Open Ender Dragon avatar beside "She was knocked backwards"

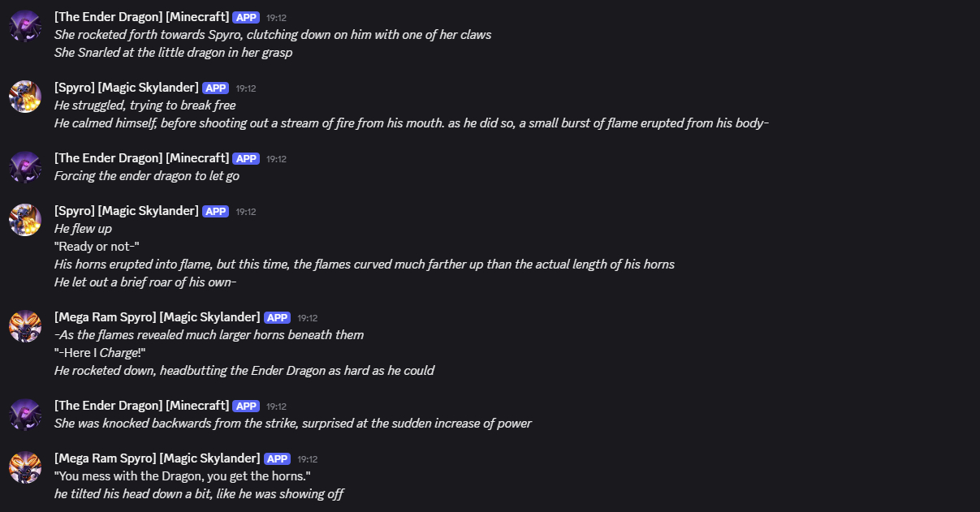point(25,415)
